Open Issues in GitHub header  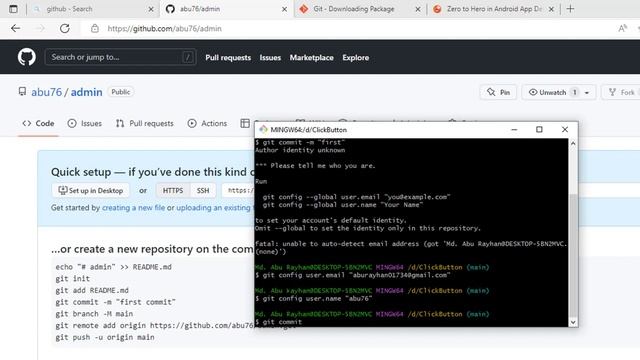(x=270, y=58)
